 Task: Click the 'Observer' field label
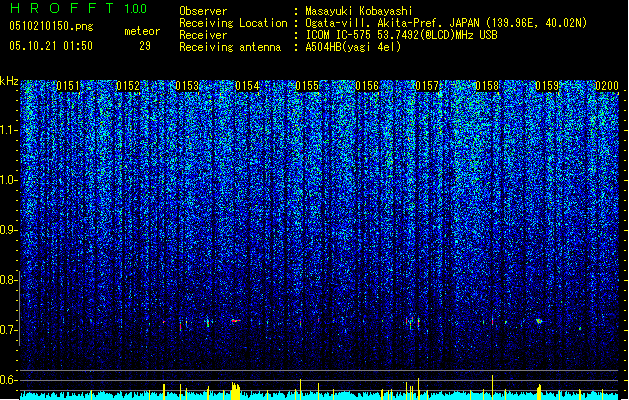203,11
